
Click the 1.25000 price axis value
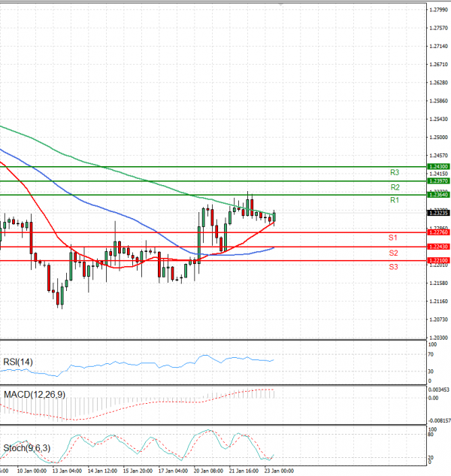coord(438,137)
